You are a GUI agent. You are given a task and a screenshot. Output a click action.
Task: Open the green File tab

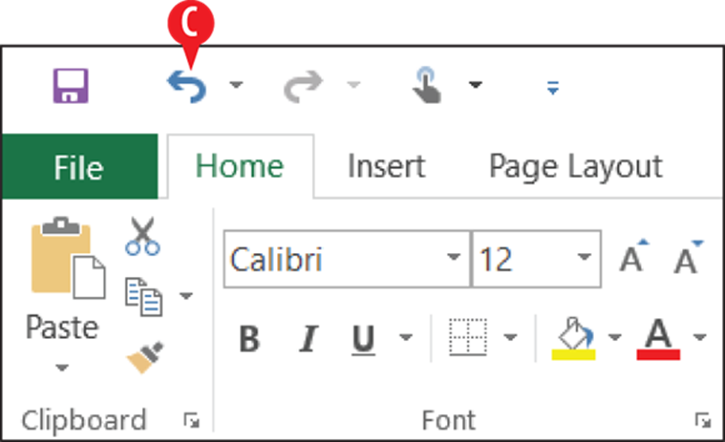(79, 166)
